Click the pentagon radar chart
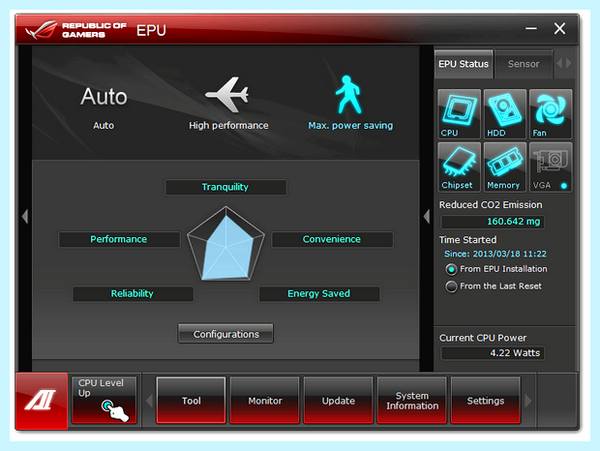The height and width of the screenshot is (451, 600). click(226, 244)
